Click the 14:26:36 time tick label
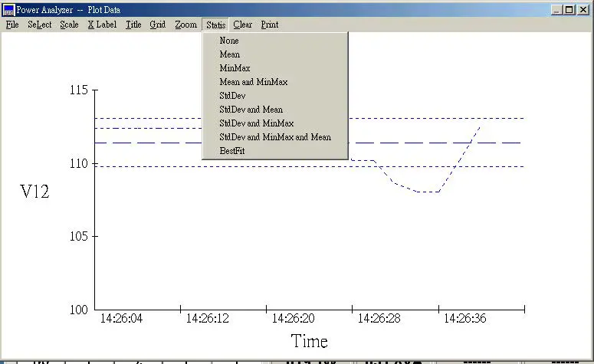The width and height of the screenshot is (594, 364). (465, 319)
